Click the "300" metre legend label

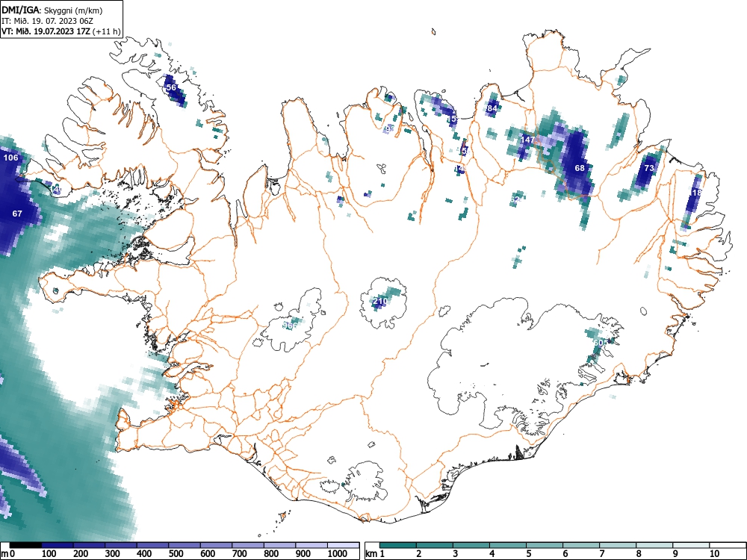(113, 554)
